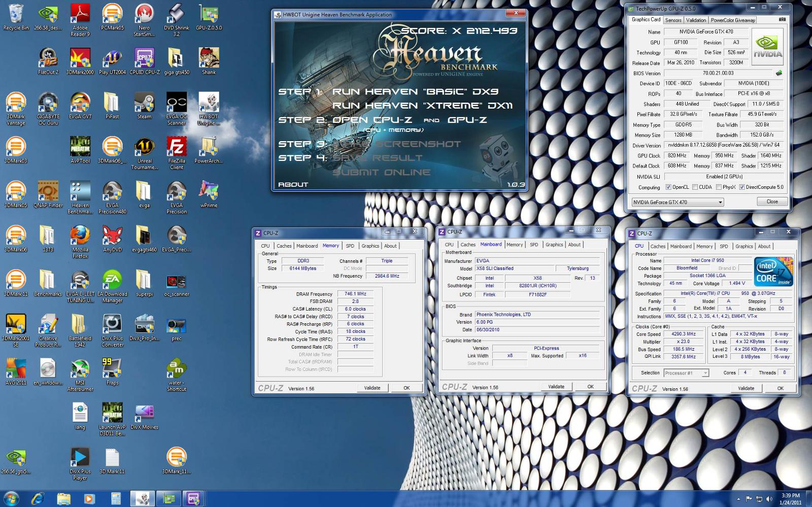Open the Mozilla Firefox desktop shortcut
The height and width of the screenshot is (507, 812).
tap(80, 242)
